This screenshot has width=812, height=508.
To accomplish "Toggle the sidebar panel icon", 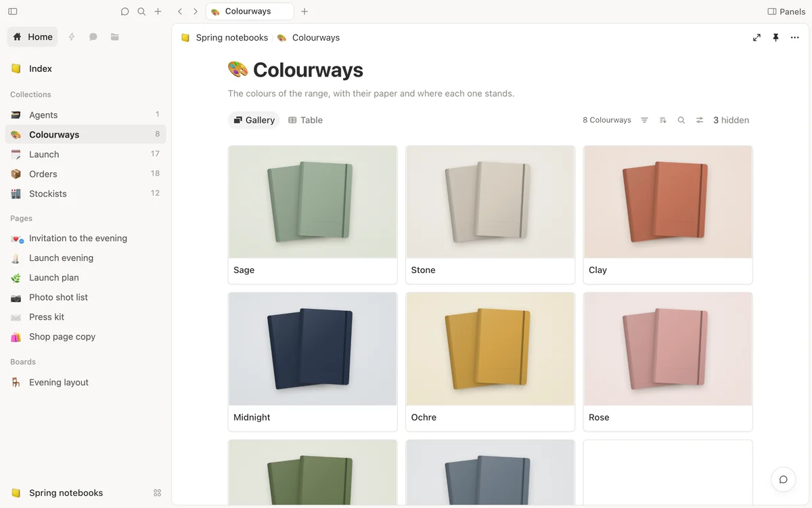I will [13, 12].
